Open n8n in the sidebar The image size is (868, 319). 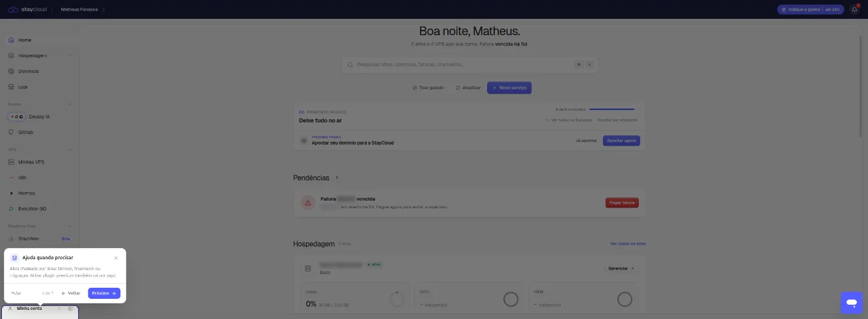(x=40, y=178)
